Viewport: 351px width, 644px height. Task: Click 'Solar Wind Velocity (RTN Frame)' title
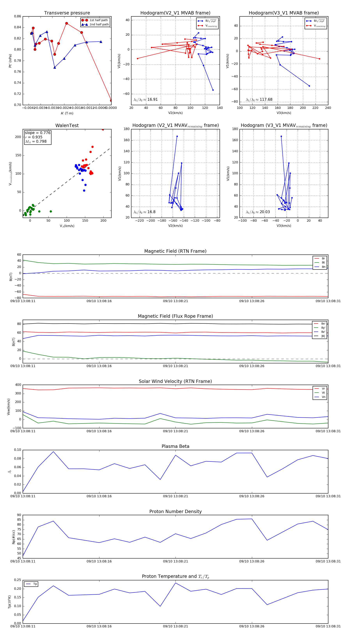coord(175,381)
